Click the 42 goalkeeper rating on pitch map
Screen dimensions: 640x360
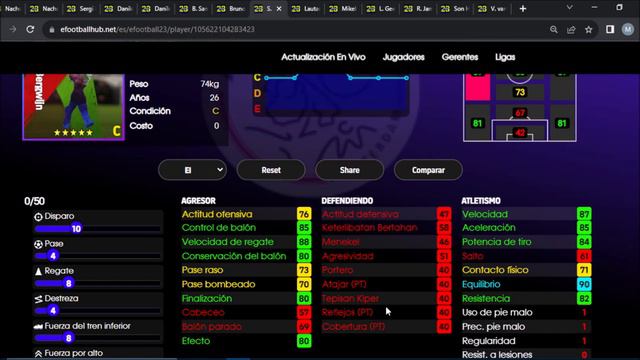point(520,133)
